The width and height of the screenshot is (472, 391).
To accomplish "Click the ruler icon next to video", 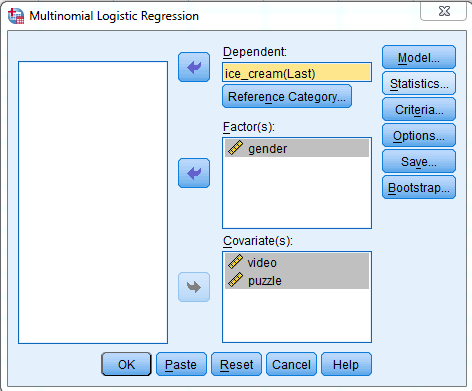I will 235,262.
